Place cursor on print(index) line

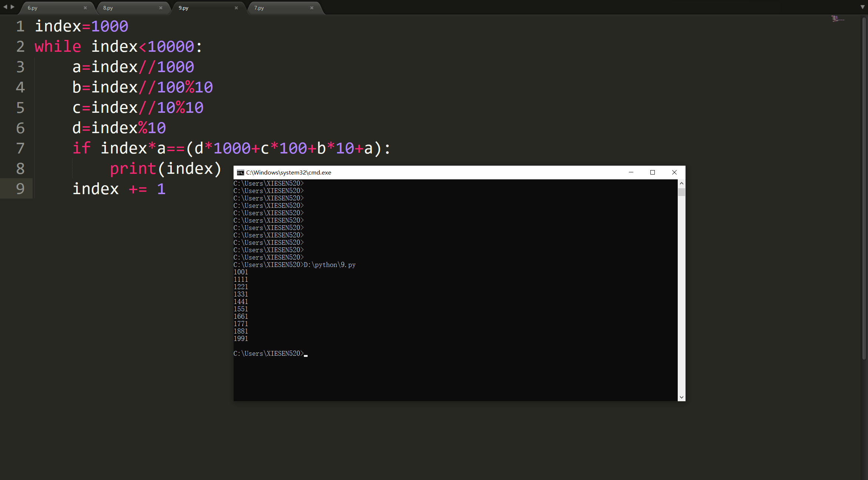166,169
